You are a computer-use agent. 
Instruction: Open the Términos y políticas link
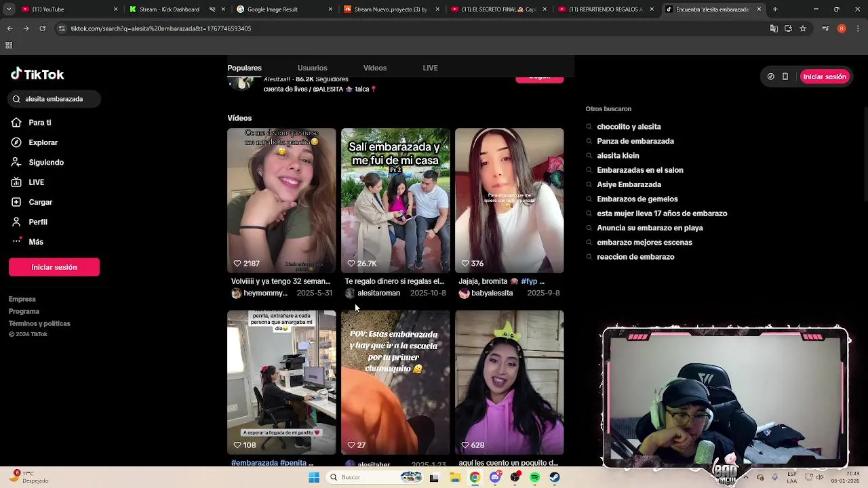pos(39,323)
